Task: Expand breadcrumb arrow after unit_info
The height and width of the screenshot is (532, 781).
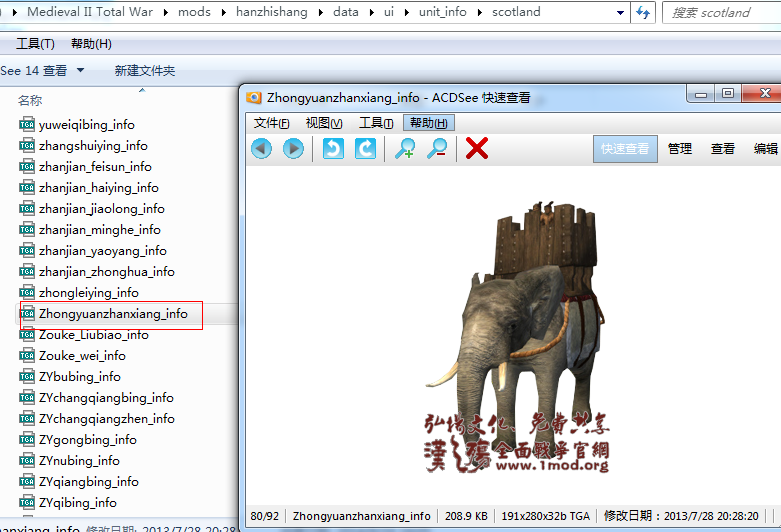Action: pos(480,12)
